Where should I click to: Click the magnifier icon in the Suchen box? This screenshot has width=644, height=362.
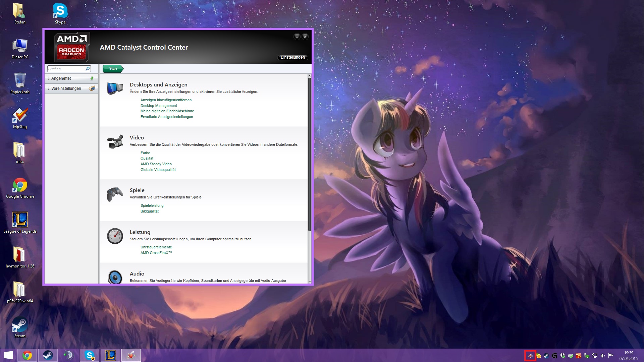point(88,69)
